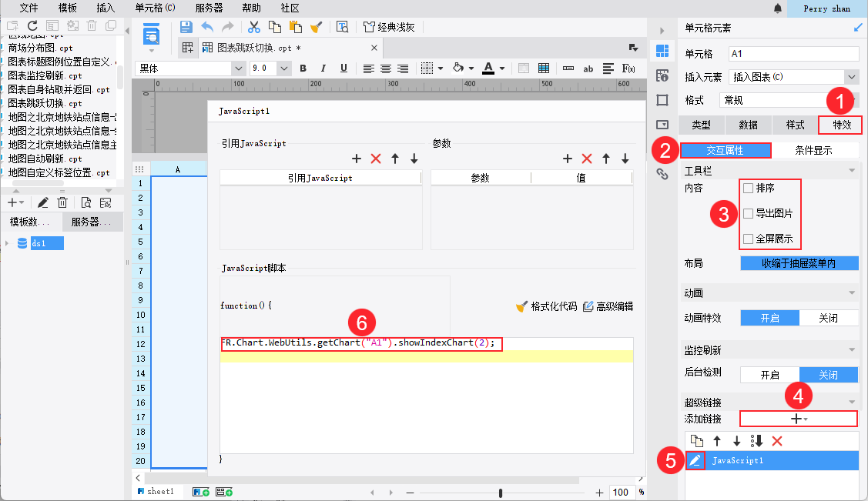
Task: Enable the 全屏展示 checkbox
Action: (749, 239)
